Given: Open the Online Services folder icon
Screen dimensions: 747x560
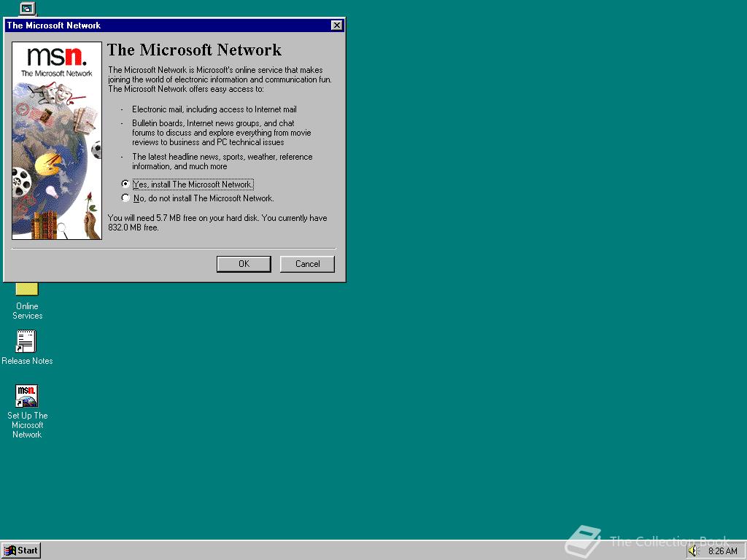Looking at the screenshot, I should pyautogui.click(x=26, y=289).
